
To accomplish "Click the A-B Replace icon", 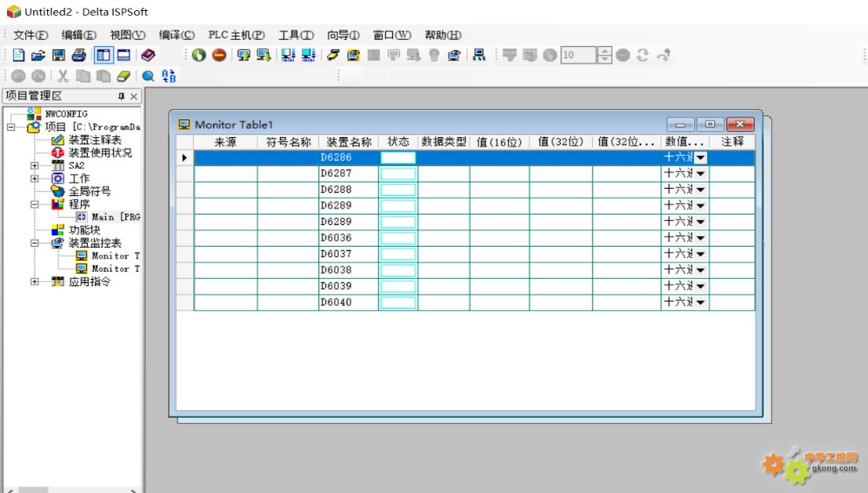I will coord(169,76).
